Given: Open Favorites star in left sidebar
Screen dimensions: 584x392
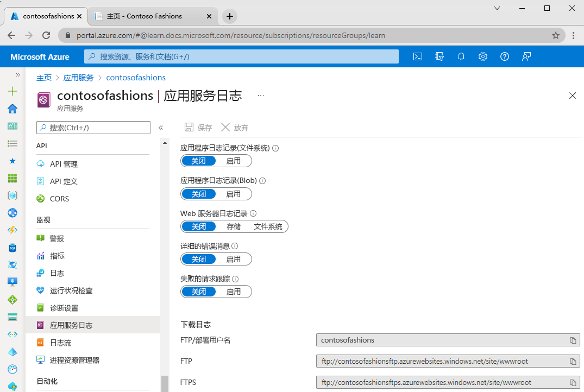Looking at the screenshot, I should [12, 161].
